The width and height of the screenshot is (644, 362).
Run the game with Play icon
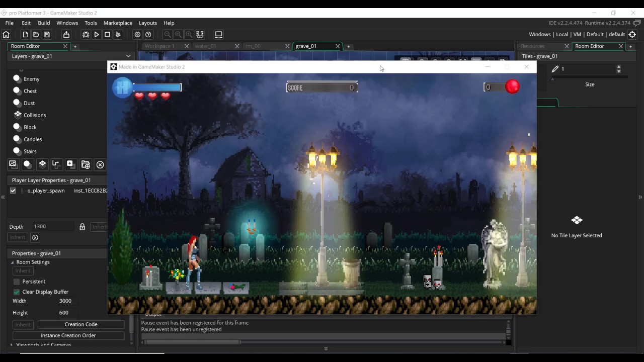97,35
